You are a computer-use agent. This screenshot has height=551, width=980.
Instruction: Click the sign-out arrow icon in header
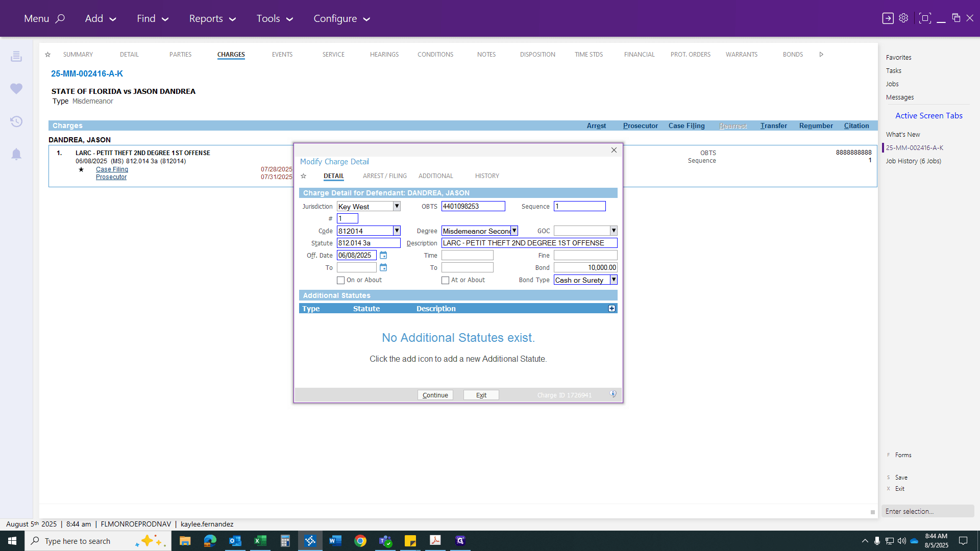pos(888,18)
